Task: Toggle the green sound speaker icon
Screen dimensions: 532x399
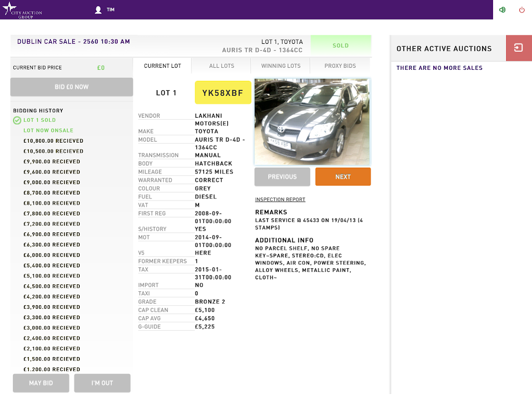Action: coord(502,10)
